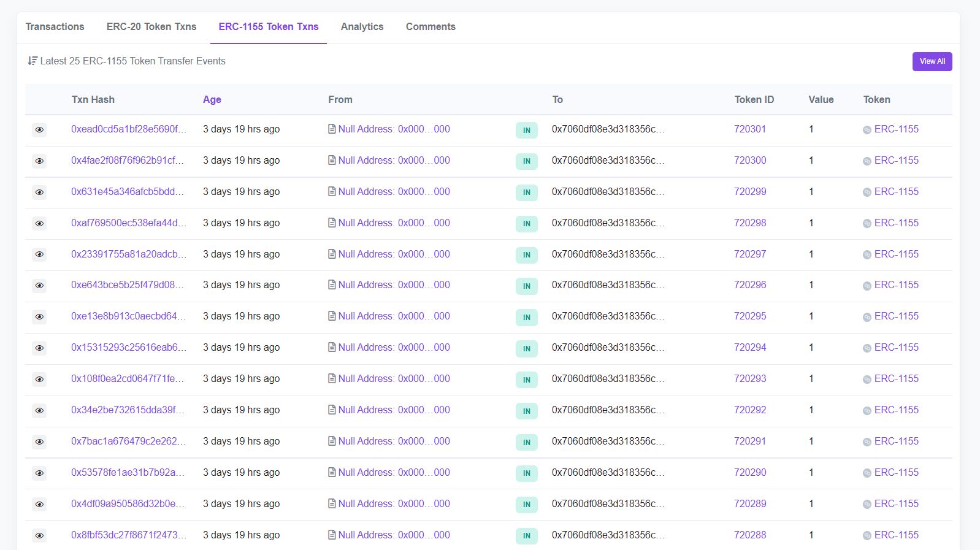Image resolution: width=980 pixels, height=550 pixels.
Task: Open Token ID 720297 link
Action: [750, 254]
